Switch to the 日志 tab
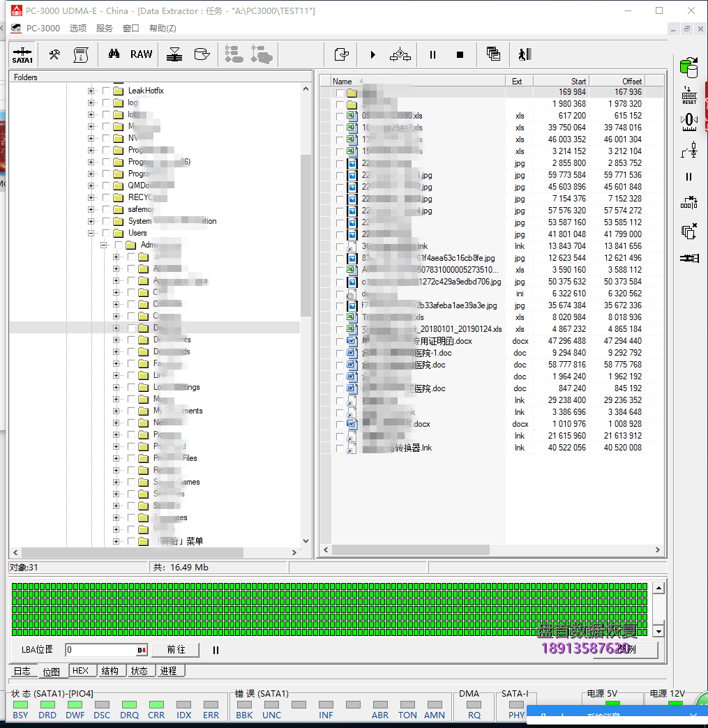The image size is (708, 728). tap(22, 671)
